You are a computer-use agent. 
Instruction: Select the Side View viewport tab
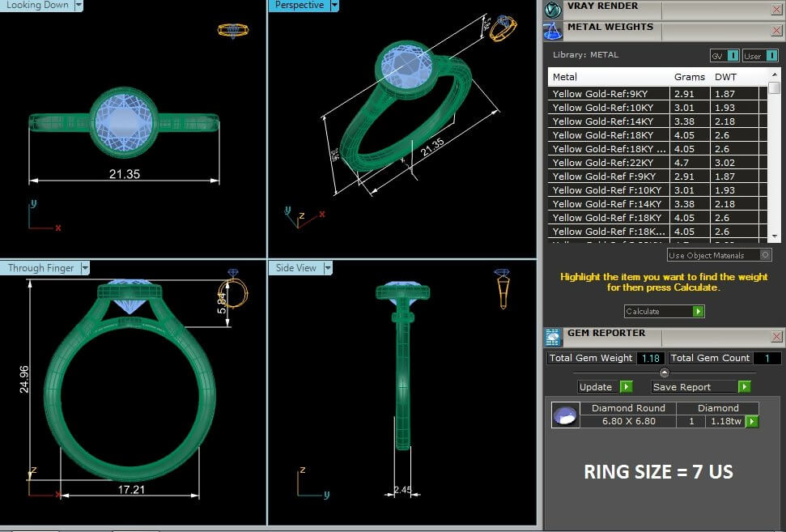[296, 268]
